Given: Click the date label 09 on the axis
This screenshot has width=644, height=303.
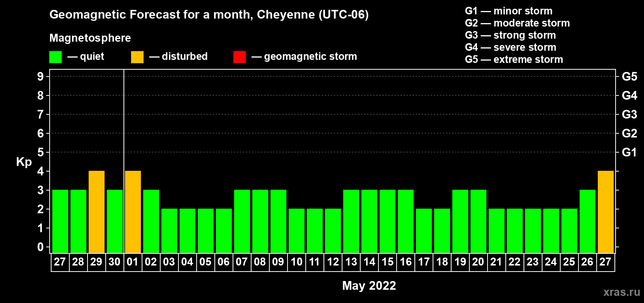Looking at the screenshot, I should tap(278, 262).
